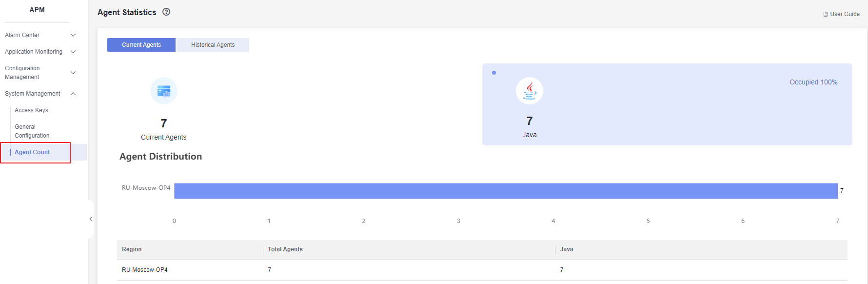Open the Access Keys page

coord(31,110)
